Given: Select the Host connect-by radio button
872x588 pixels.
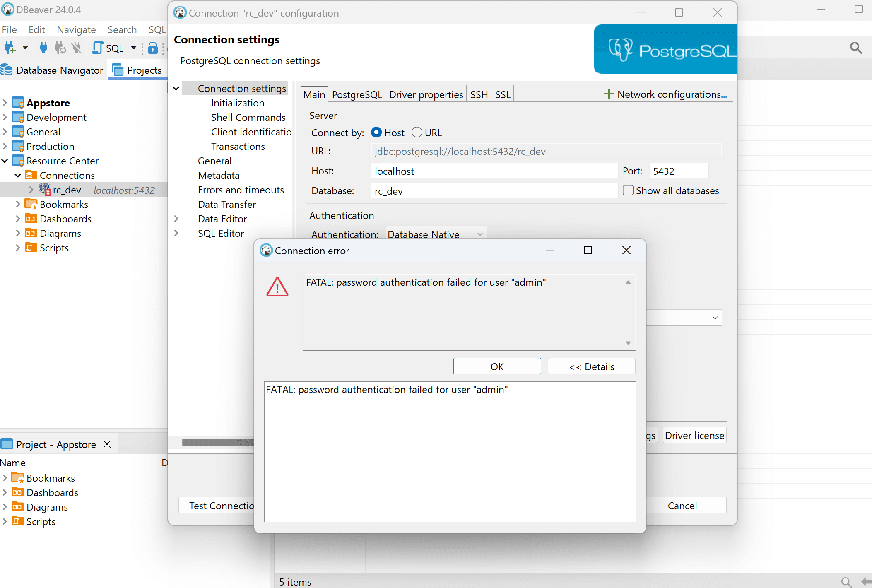Looking at the screenshot, I should click(x=376, y=133).
